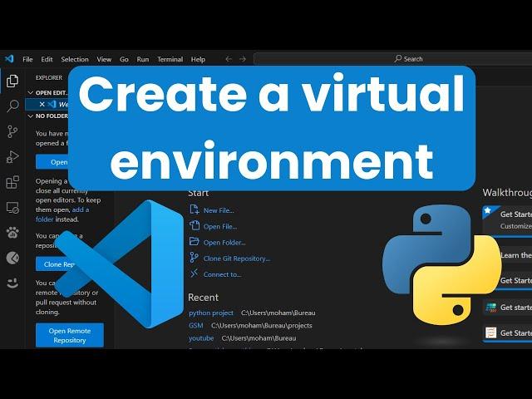Go forward with the right arrow

pos(243,59)
